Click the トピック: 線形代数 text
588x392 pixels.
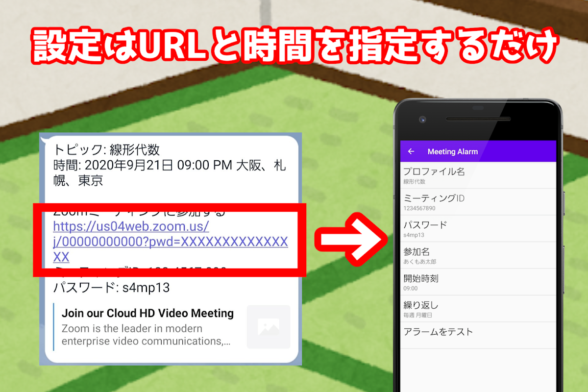pyautogui.click(x=106, y=149)
